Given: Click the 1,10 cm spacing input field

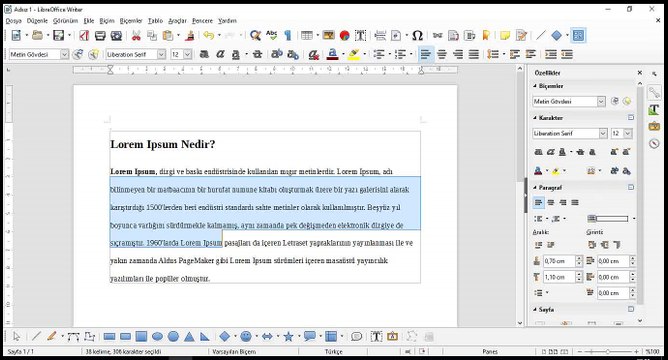Looking at the screenshot, I should pyautogui.click(x=559, y=277).
